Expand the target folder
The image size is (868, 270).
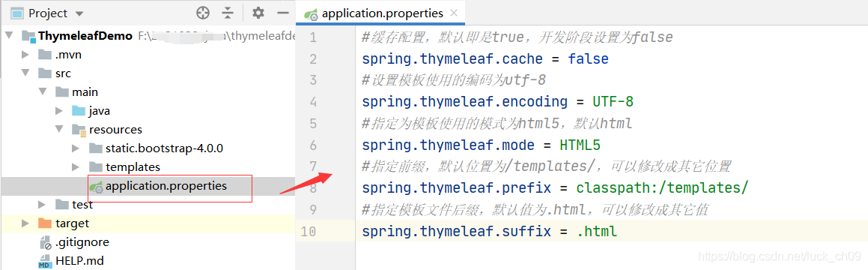[x=25, y=223]
